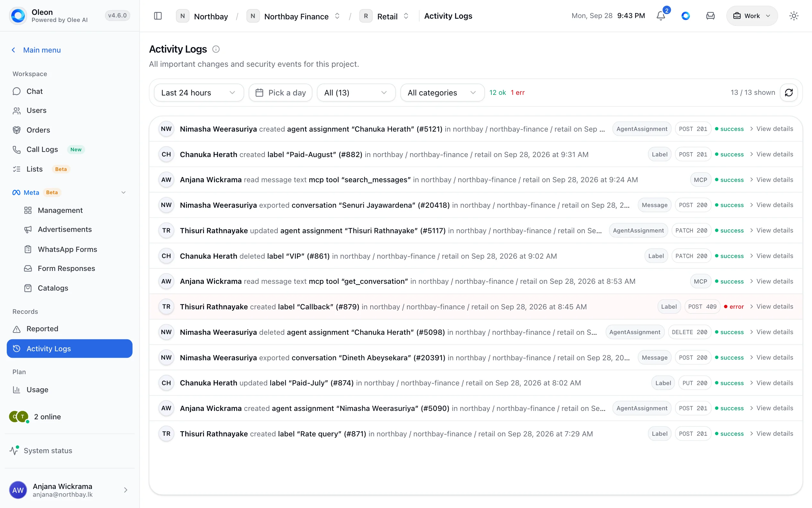Image resolution: width=812 pixels, height=508 pixels.
Task: Click the 2 online users indicator
Action: pos(35,417)
